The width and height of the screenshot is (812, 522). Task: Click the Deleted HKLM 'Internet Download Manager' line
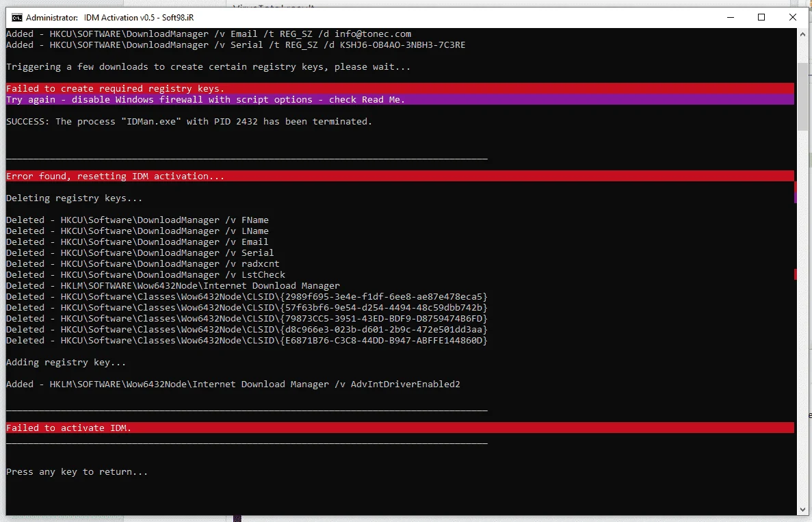point(173,286)
